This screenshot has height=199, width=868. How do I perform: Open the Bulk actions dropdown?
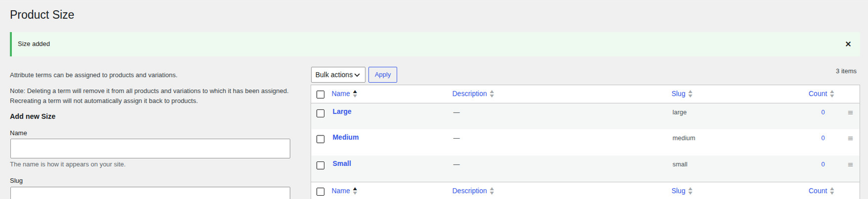pos(338,74)
